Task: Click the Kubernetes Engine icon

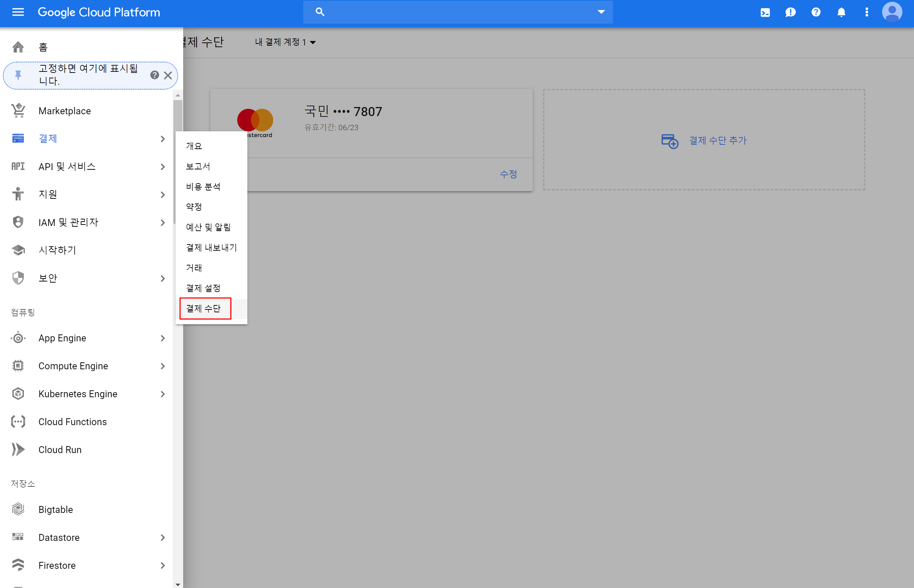Action: (x=18, y=394)
